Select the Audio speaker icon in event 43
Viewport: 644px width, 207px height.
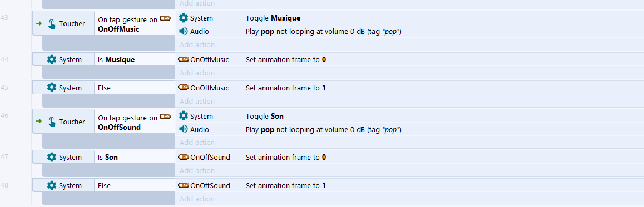184,31
